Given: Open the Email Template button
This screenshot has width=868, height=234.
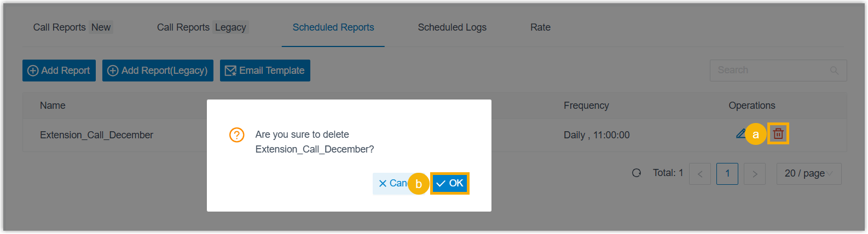Looking at the screenshot, I should tap(265, 71).
